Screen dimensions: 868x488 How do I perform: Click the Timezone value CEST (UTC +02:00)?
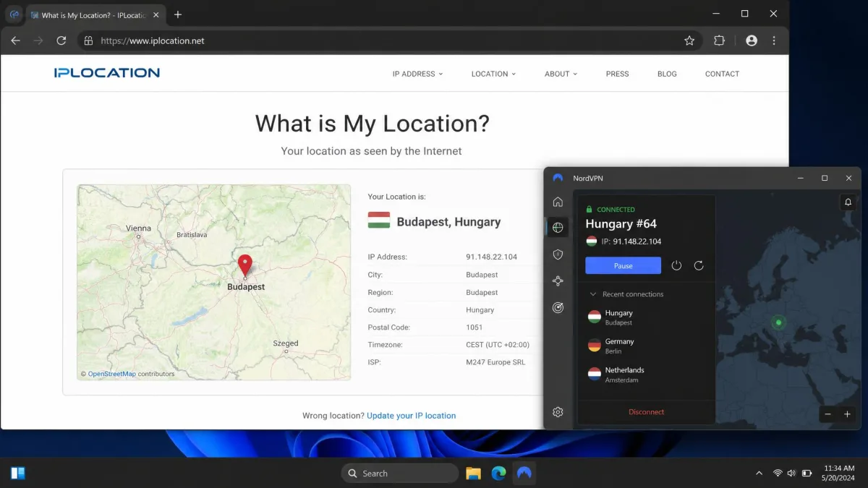click(x=498, y=345)
